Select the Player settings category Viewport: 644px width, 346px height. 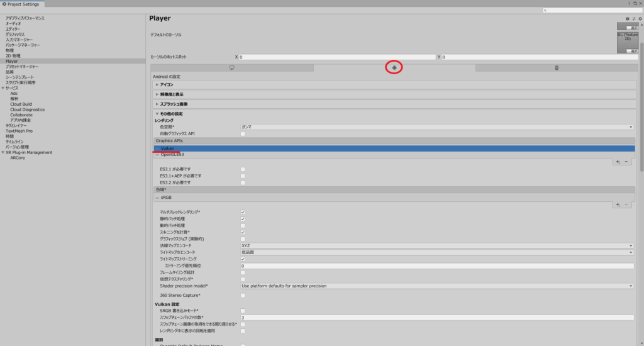pos(73,61)
